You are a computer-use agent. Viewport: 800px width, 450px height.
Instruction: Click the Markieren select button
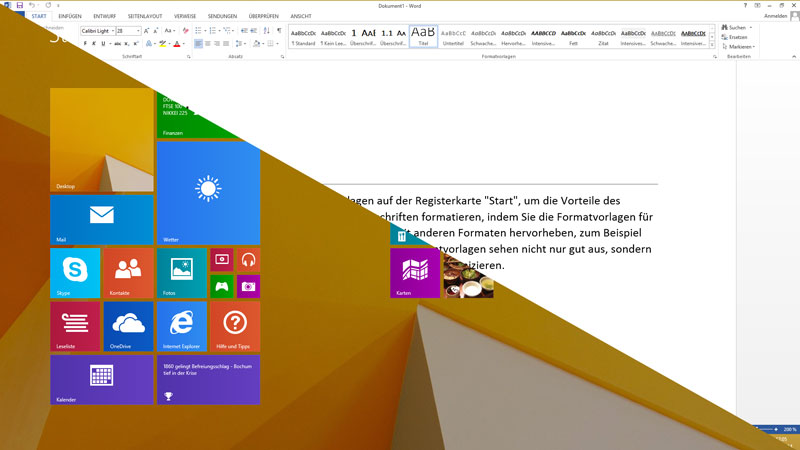[x=738, y=47]
